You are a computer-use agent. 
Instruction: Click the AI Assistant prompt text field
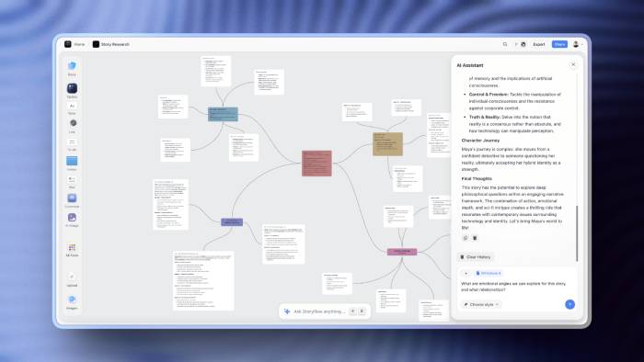coord(513,287)
